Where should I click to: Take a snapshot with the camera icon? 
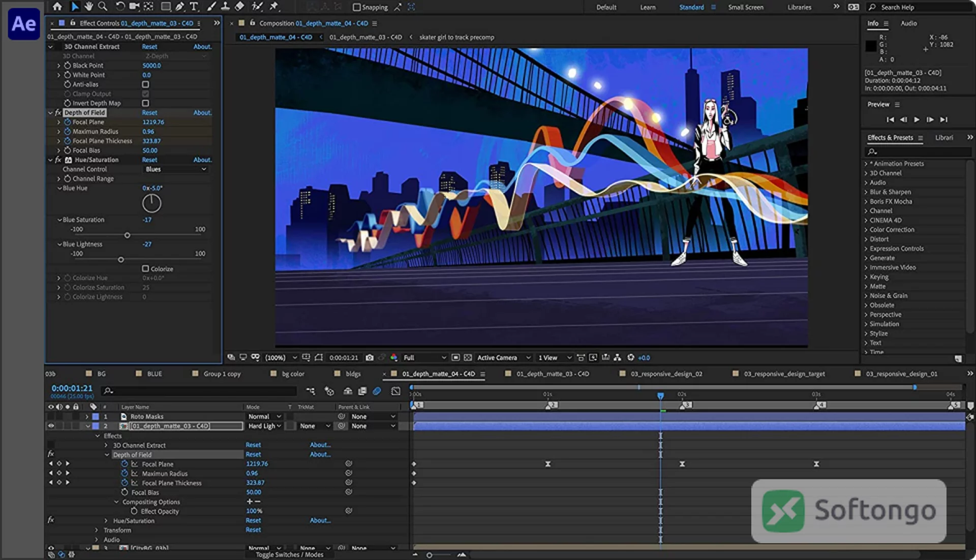coord(370,358)
